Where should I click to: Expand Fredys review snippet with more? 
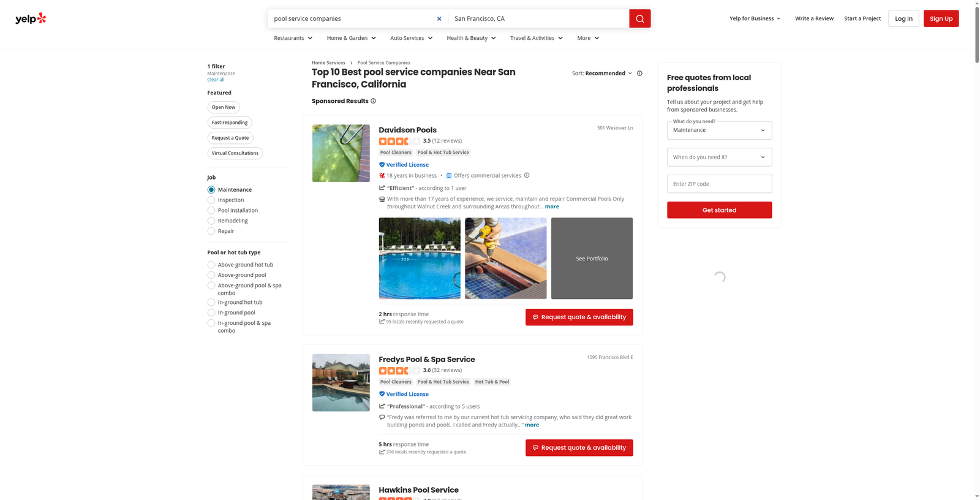(x=532, y=425)
